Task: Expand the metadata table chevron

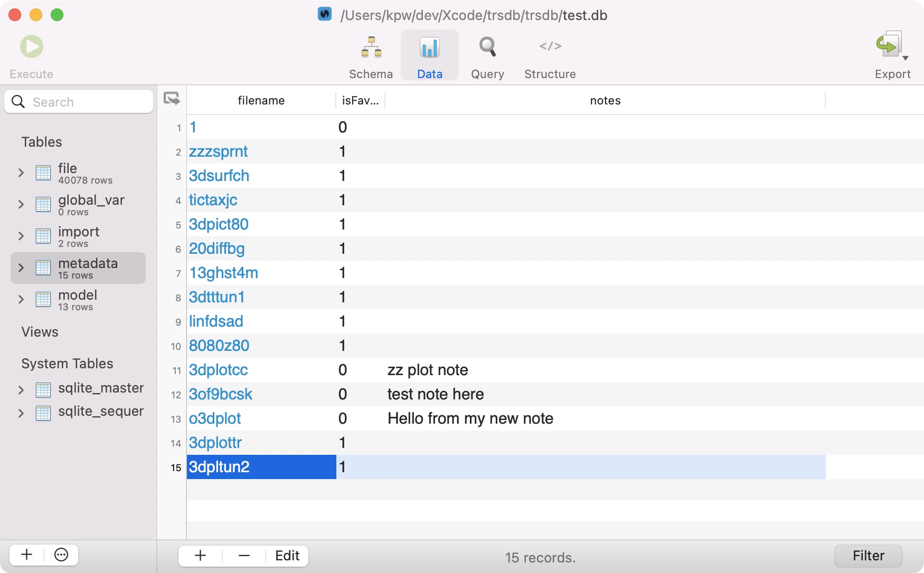Action: pyautogui.click(x=21, y=268)
